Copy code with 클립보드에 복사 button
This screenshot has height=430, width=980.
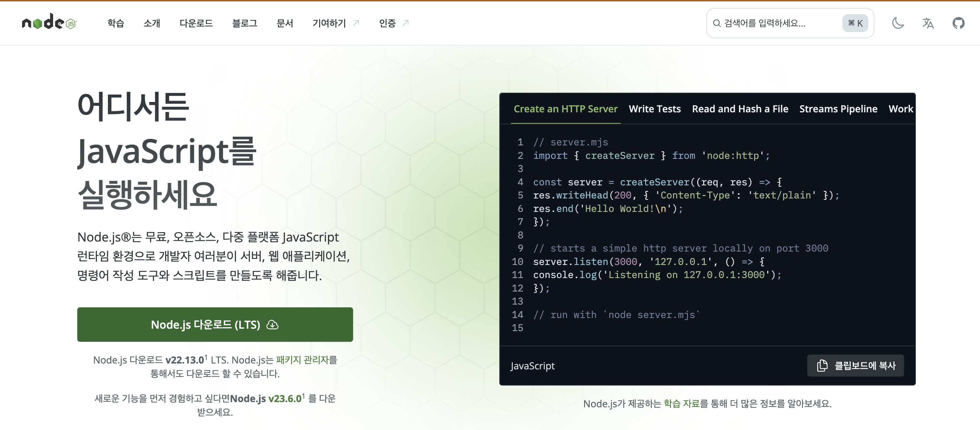coord(855,365)
